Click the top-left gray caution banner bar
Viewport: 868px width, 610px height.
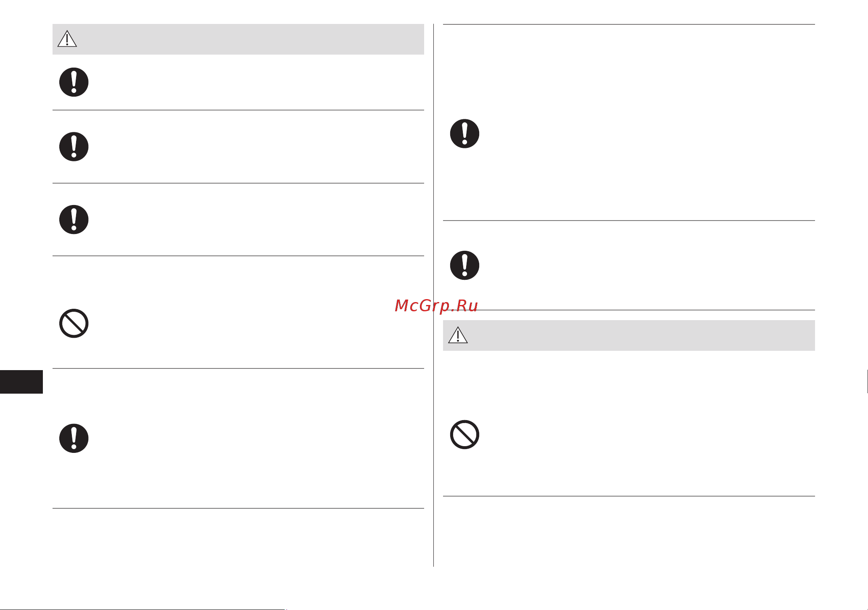[x=238, y=39]
